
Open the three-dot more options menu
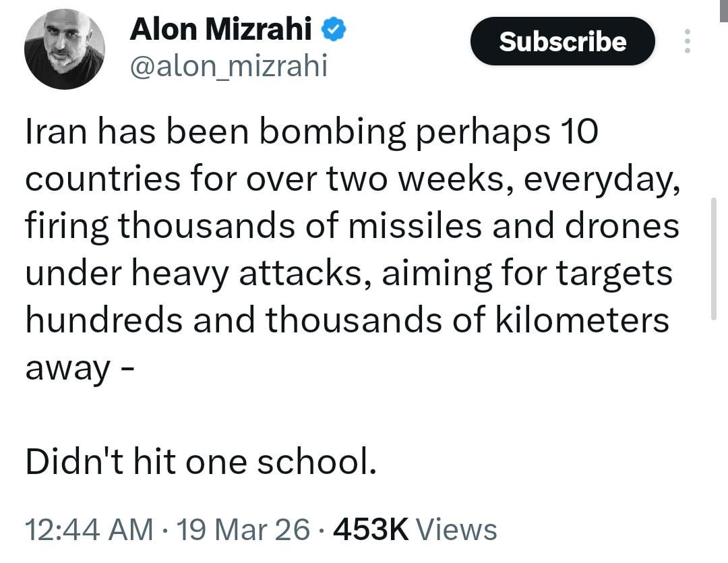coord(688,42)
